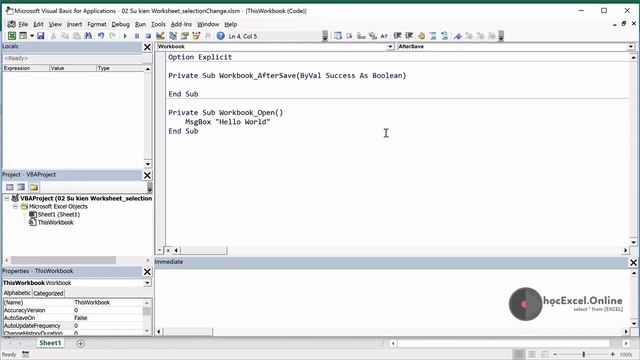Open the dropdown arrow beside Insert UserForm
Viewport: 640px width, 360px height.
(32, 36)
